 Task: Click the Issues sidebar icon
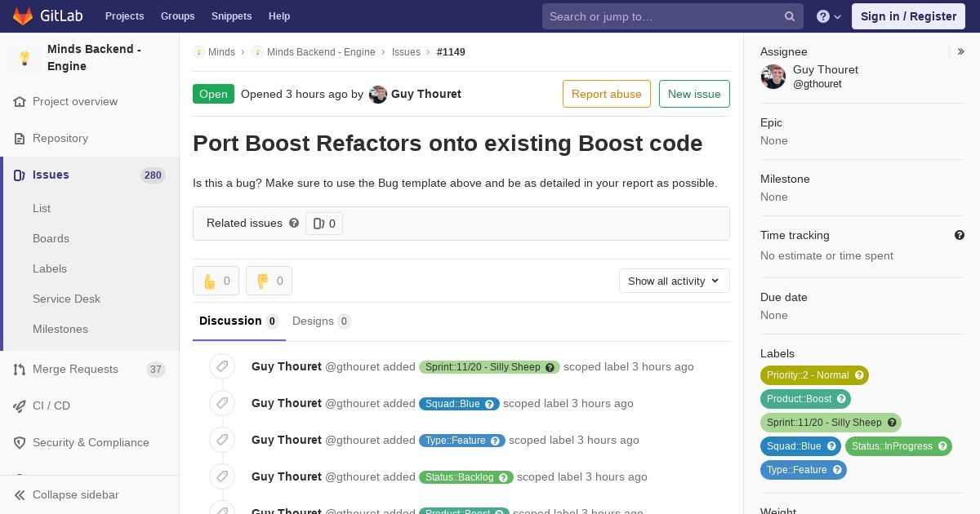pyautogui.click(x=20, y=175)
